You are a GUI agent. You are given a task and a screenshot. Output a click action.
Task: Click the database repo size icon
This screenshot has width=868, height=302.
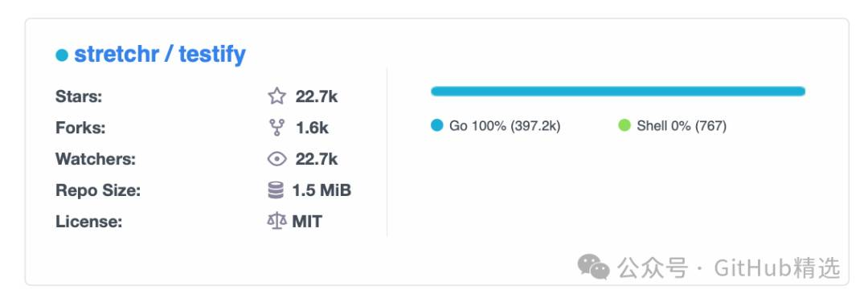(x=276, y=190)
